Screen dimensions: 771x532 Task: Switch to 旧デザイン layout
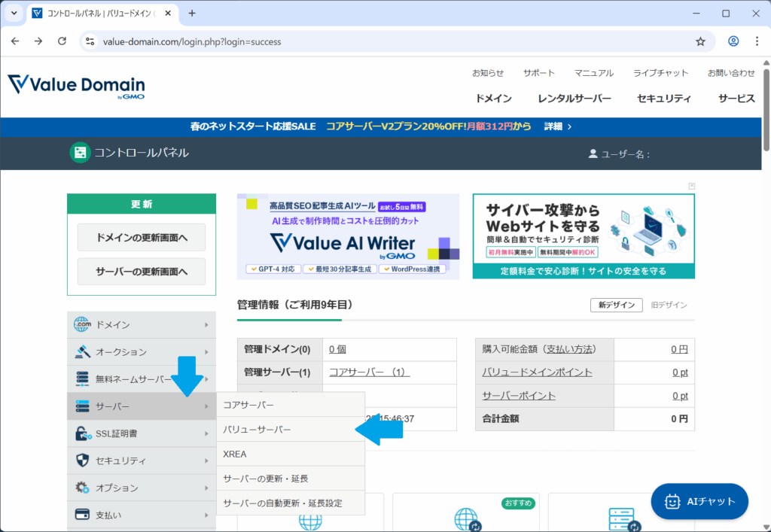pos(669,305)
